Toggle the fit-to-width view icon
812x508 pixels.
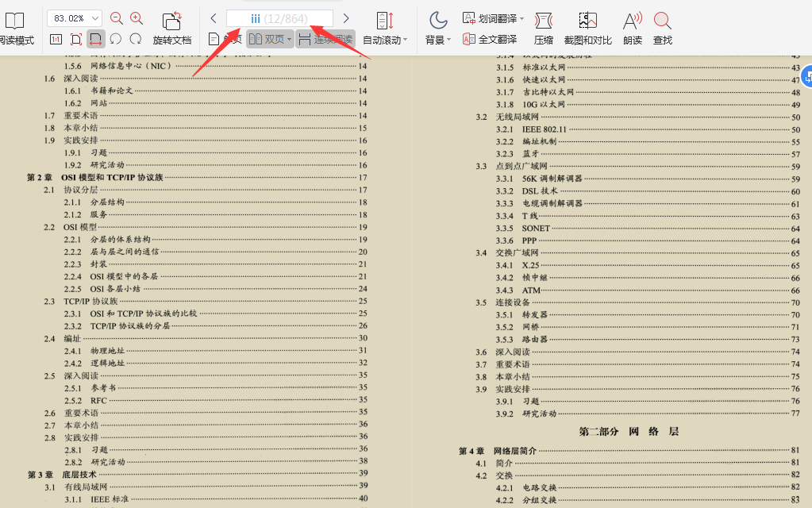click(x=95, y=38)
